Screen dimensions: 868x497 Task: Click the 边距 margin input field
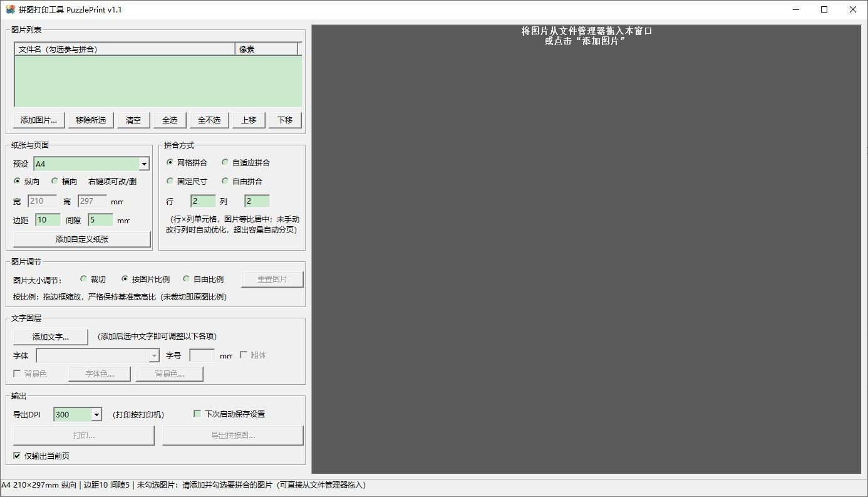click(48, 220)
